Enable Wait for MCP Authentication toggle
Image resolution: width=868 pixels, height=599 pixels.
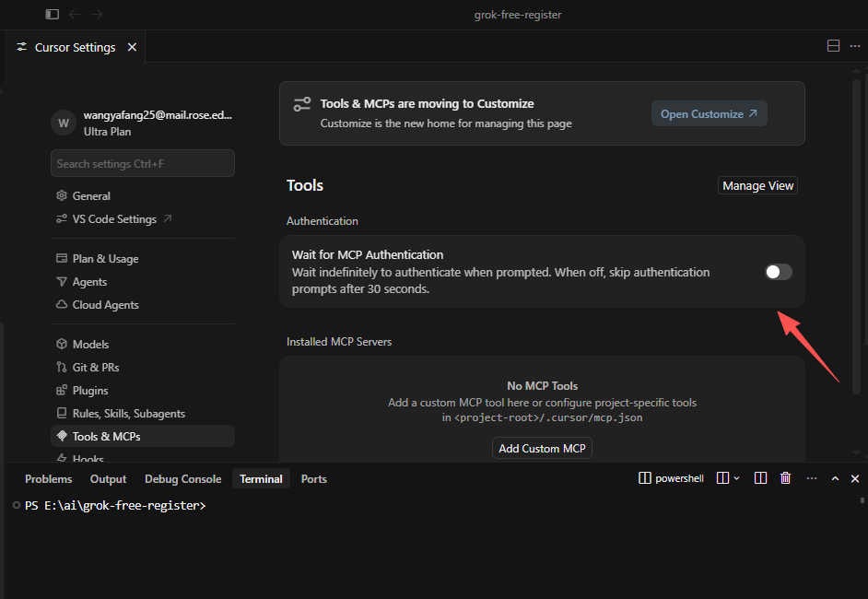tap(779, 272)
